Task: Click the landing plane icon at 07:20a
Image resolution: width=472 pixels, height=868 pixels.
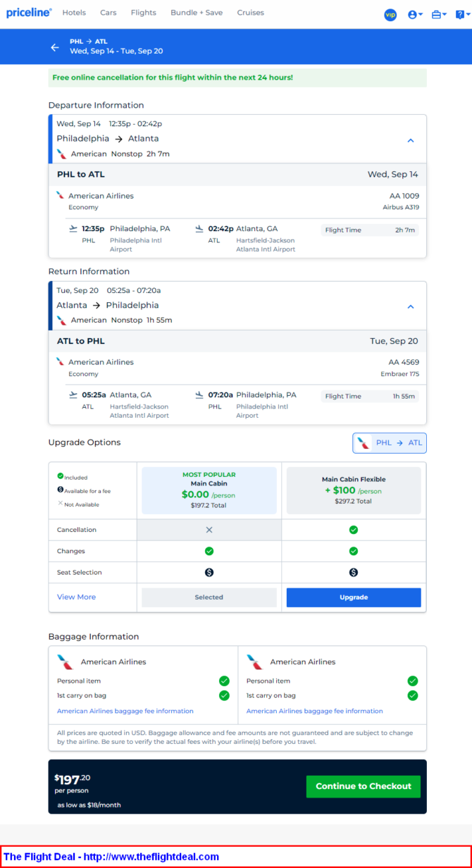Action: 199,395
